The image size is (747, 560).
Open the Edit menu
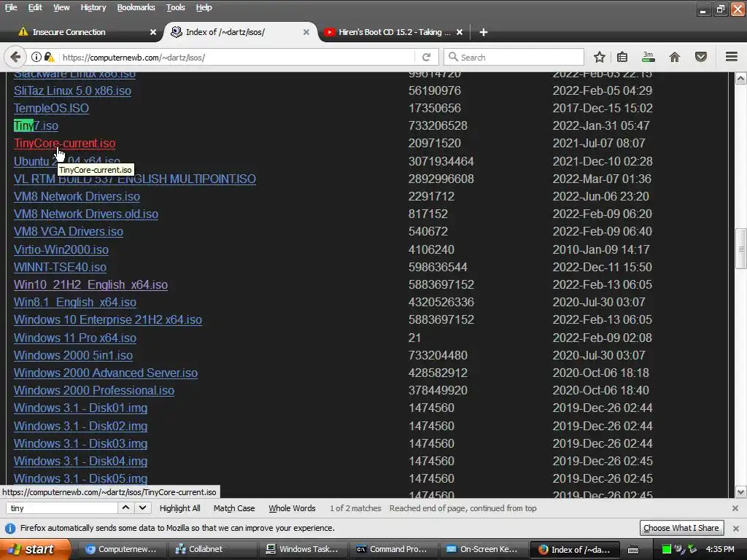[35, 7]
